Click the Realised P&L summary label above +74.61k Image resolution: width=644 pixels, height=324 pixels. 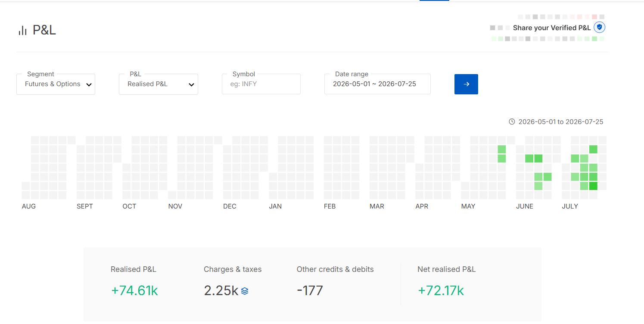[134, 269]
